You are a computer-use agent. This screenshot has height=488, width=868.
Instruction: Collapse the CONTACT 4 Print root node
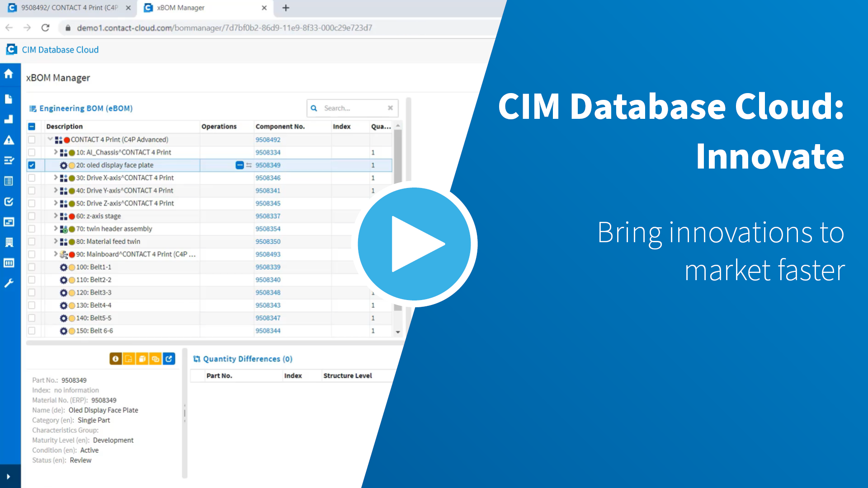pyautogui.click(x=50, y=139)
